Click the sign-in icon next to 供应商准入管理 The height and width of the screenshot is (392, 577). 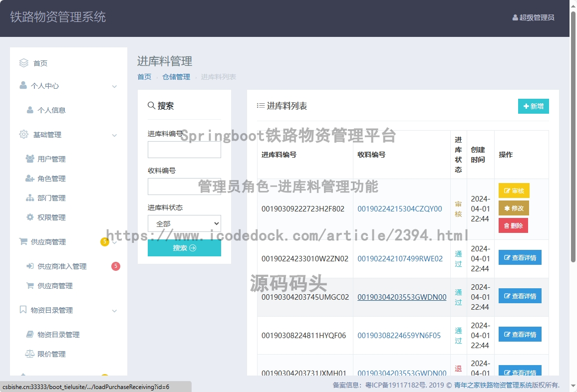click(29, 266)
